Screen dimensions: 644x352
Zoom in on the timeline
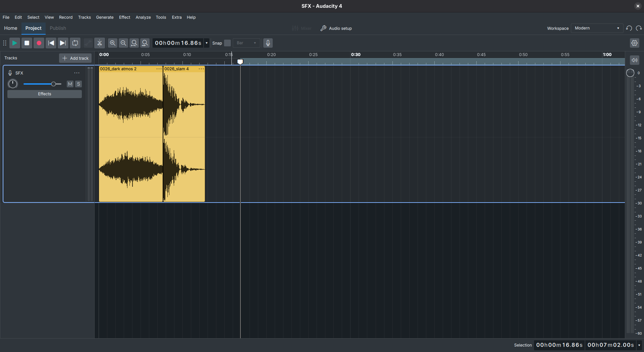112,43
